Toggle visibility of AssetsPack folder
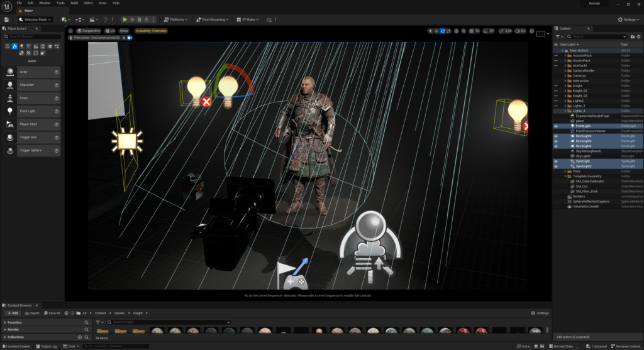Viewport: 644px width, 350px height. pyautogui.click(x=556, y=60)
